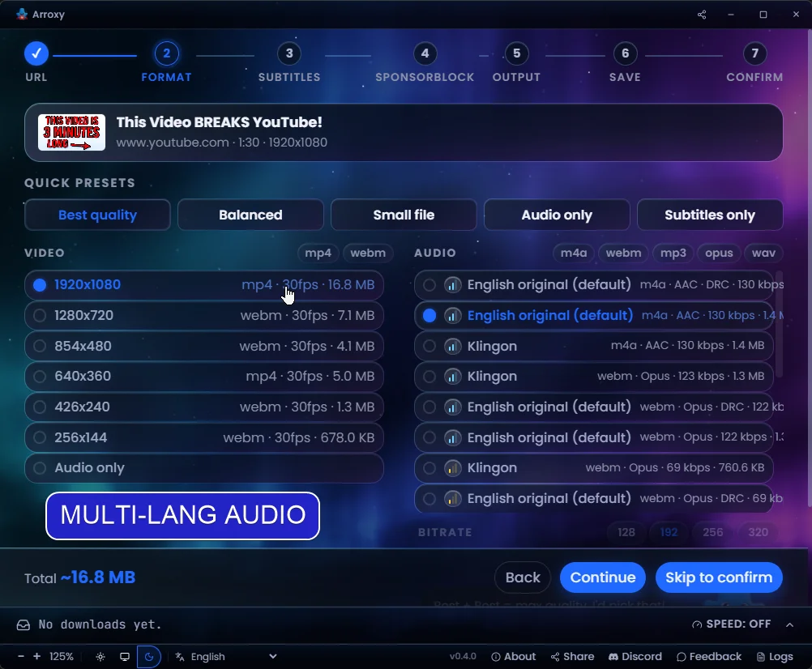Click the Continue button
Viewport: 812px width, 669px height.
(x=603, y=577)
